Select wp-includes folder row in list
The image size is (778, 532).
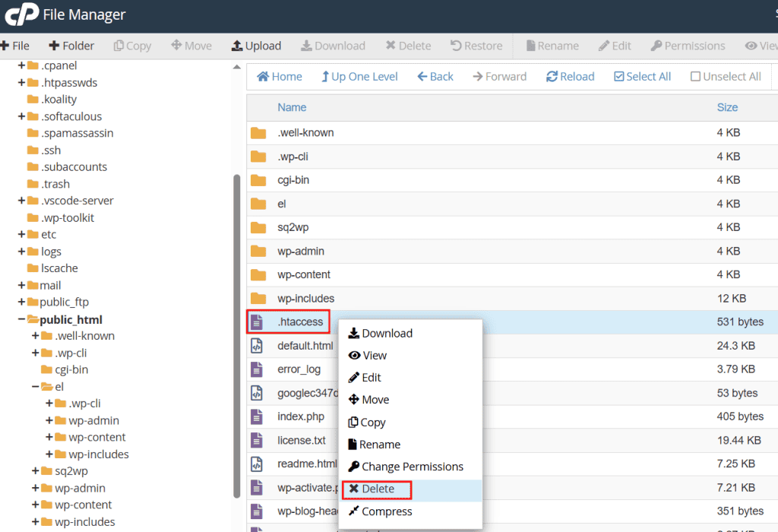click(512, 298)
